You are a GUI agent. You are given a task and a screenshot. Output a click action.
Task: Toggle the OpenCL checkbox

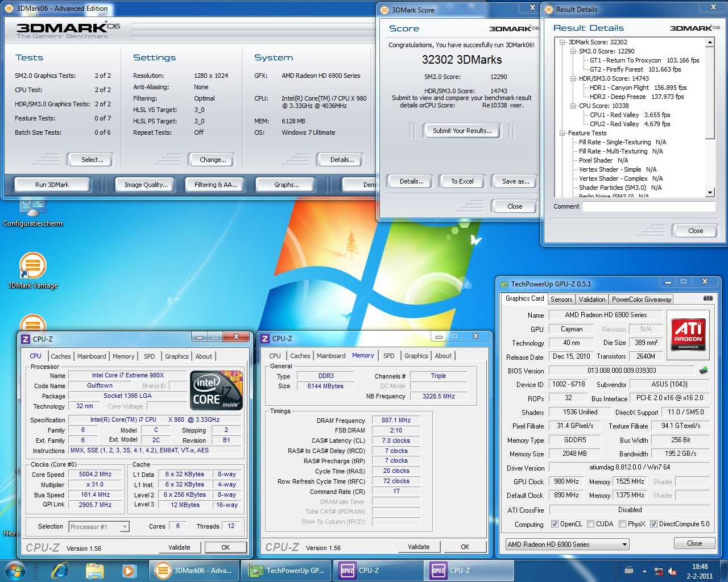pos(555,524)
